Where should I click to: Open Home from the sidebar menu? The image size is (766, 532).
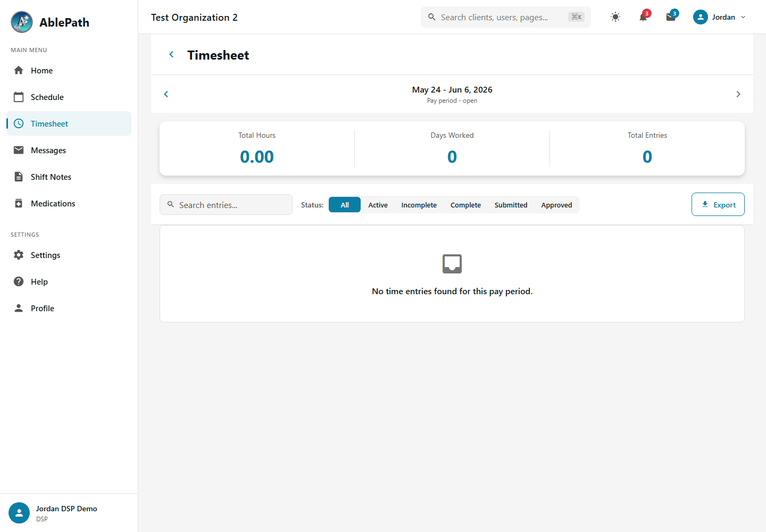click(x=69, y=70)
